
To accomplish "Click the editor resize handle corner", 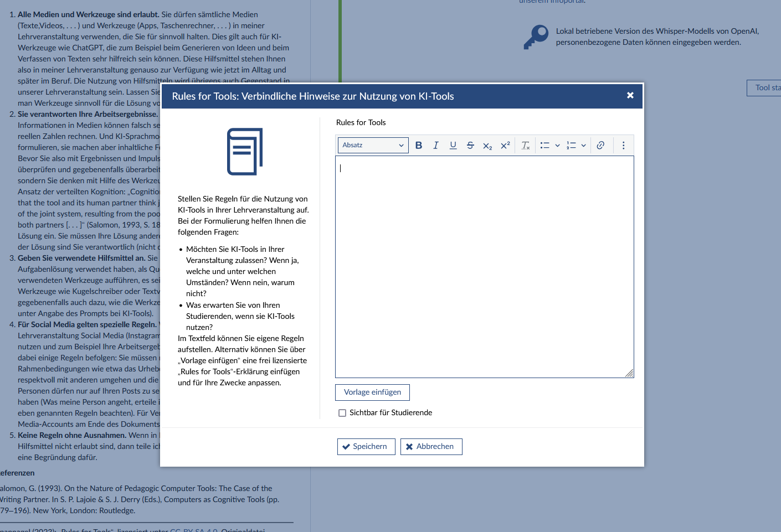I will tap(629, 373).
